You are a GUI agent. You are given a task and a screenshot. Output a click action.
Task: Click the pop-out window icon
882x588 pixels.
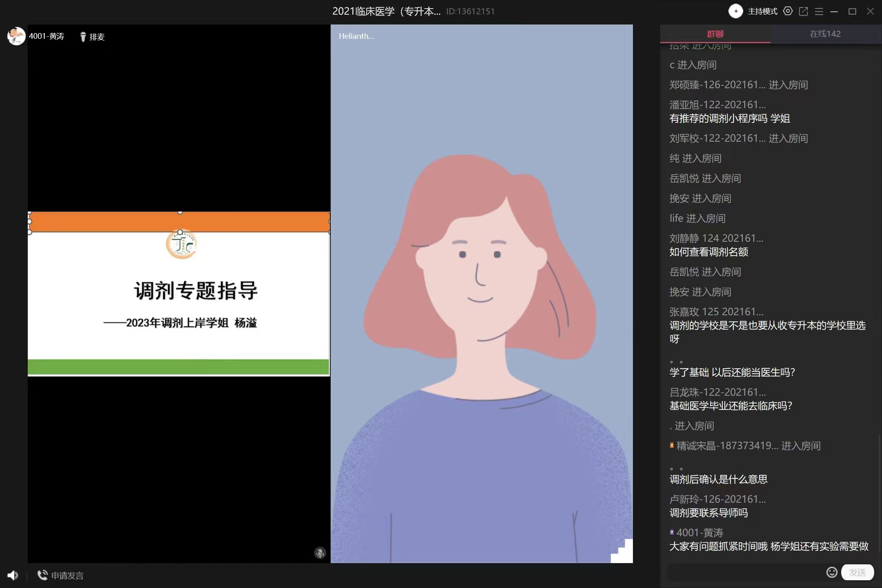point(803,11)
